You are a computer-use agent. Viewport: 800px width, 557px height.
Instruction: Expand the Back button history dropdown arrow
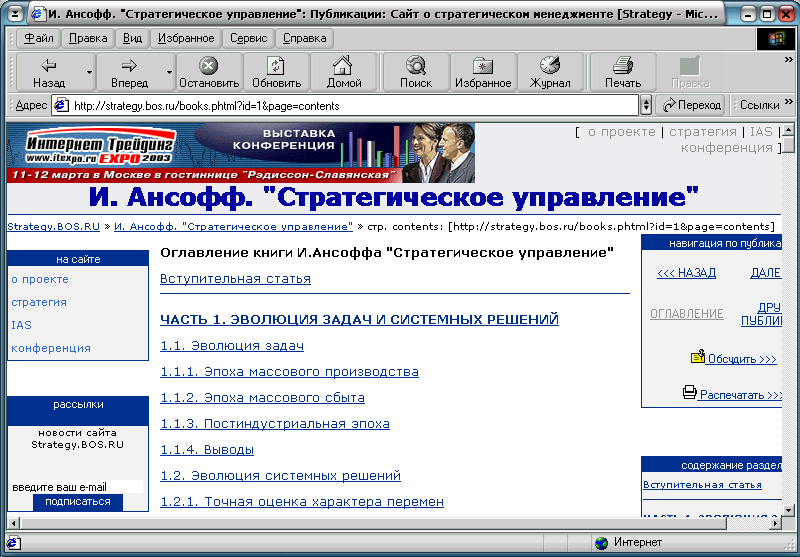[89, 72]
